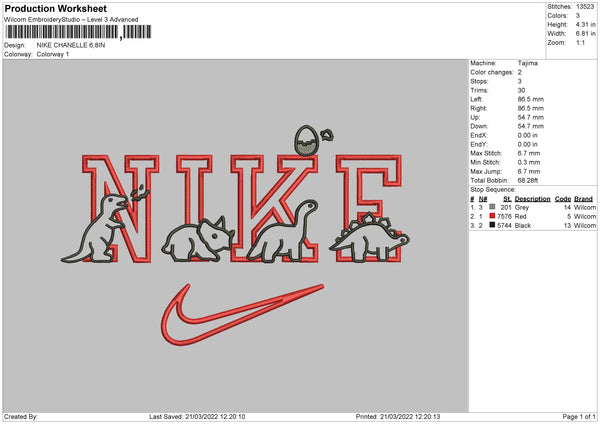The height and width of the screenshot is (424, 600).
Task: Click the long-neck brontosaurus in the design
Action: click(x=282, y=231)
